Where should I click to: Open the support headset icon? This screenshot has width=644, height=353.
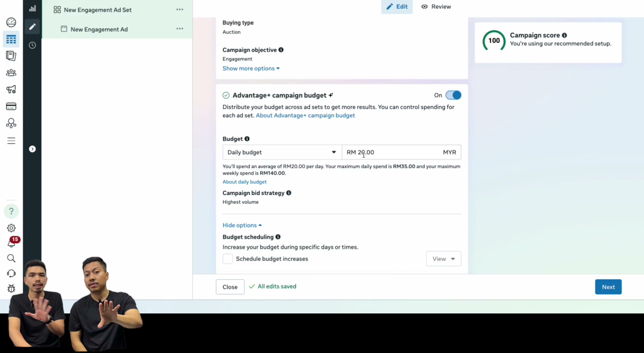[11, 273]
